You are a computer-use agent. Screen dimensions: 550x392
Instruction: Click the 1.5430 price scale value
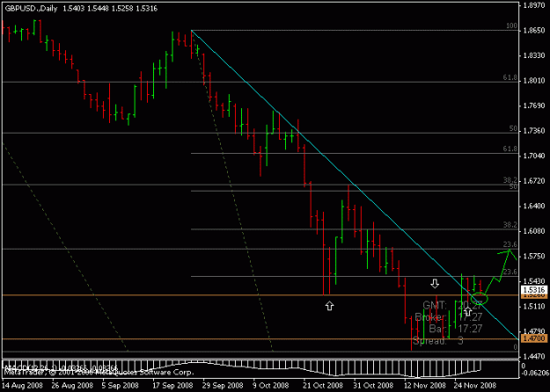[534, 281]
